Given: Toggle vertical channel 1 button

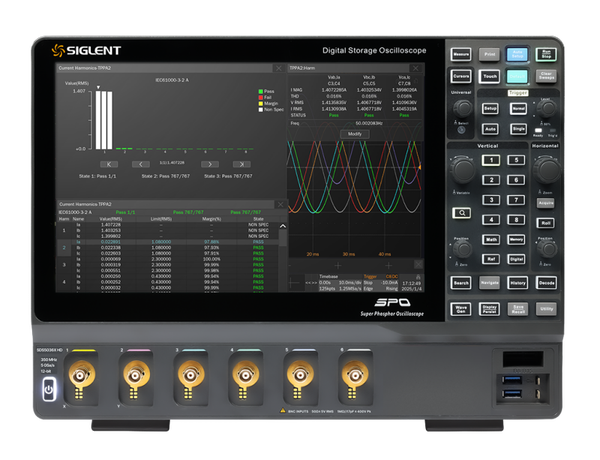Looking at the screenshot, I should 491,160.
